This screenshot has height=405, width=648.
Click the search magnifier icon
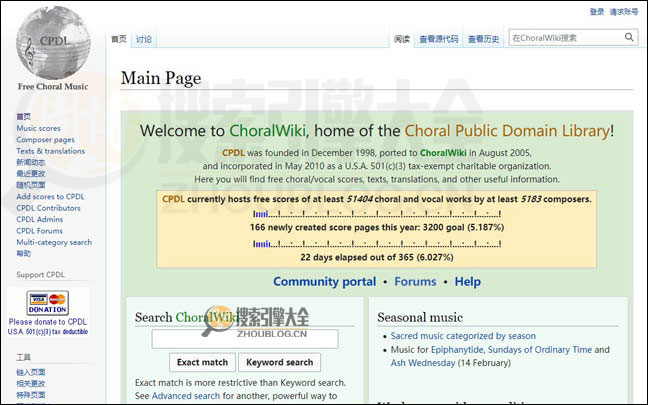point(629,38)
